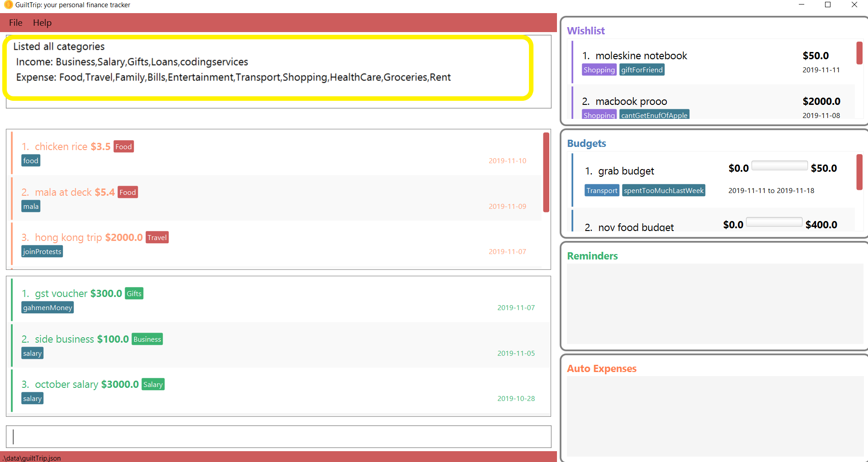Click the grab budget progress bar
Screen dimensions: 868x462
click(x=779, y=165)
